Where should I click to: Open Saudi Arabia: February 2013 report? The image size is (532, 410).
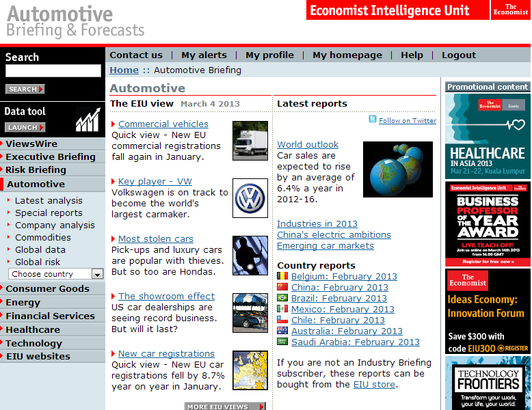tap(356, 342)
